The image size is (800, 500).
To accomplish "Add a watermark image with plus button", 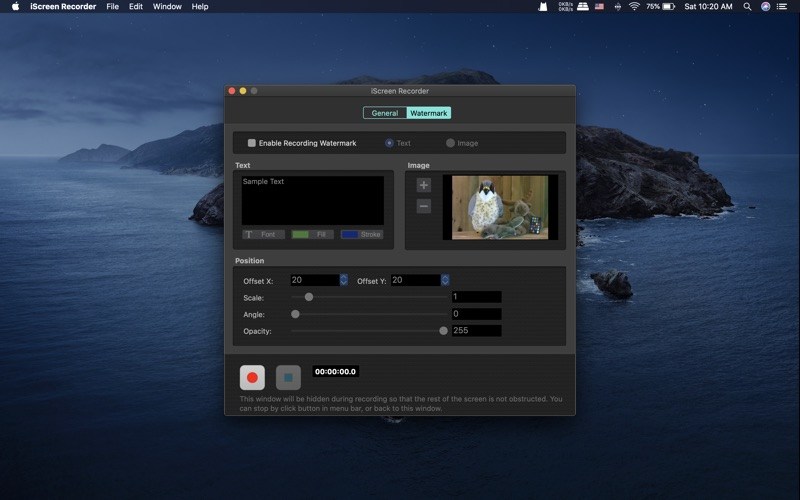I will pyautogui.click(x=424, y=185).
